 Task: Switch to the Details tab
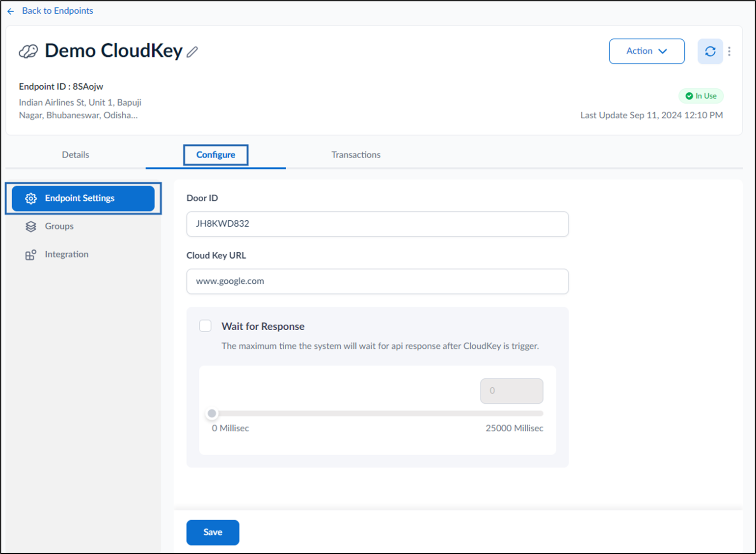(76, 155)
